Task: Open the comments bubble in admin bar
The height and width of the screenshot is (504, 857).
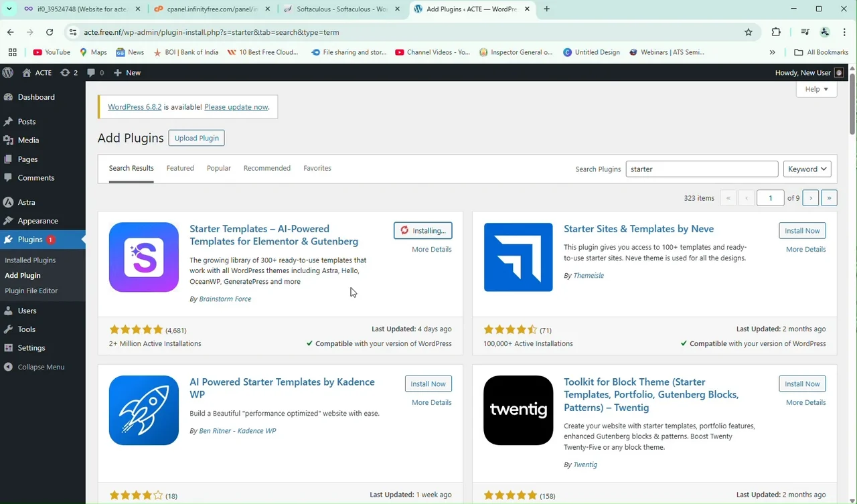Action: coord(95,72)
